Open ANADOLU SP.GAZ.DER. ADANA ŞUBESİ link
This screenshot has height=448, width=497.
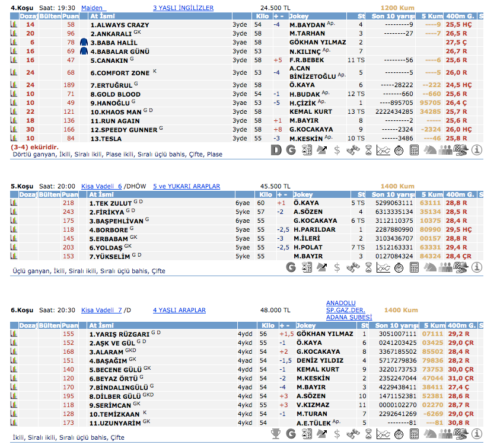[349, 310]
